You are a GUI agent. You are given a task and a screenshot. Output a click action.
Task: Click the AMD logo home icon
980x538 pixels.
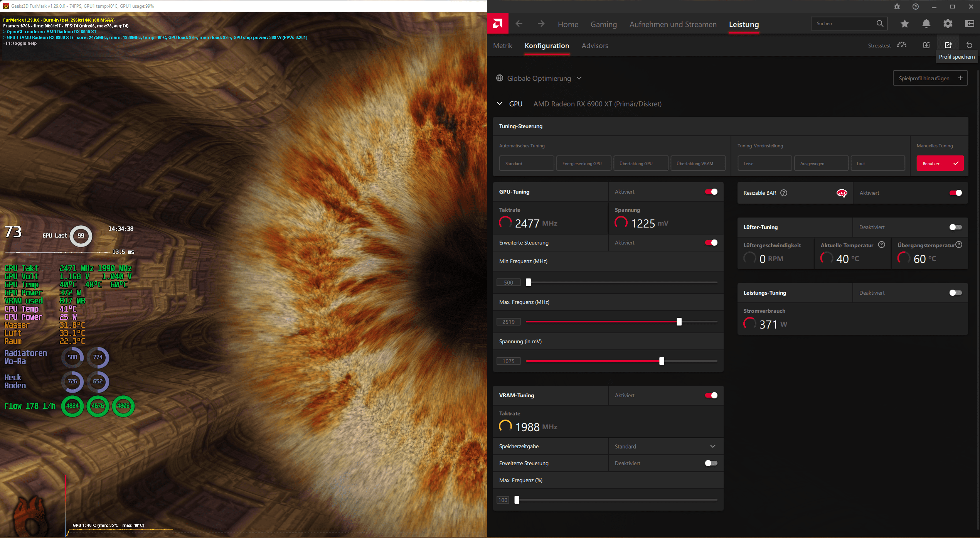tap(498, 24)
